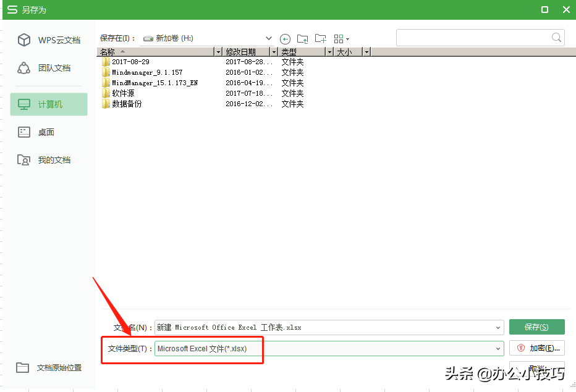Click the 2017-08-29 folder icon

[106, 62]
